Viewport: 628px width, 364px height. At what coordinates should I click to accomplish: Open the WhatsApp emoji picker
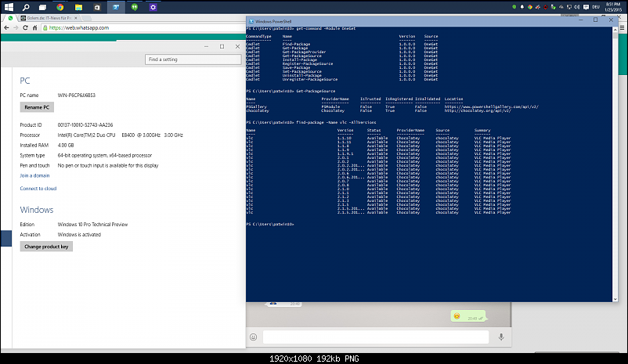[253, 337]
